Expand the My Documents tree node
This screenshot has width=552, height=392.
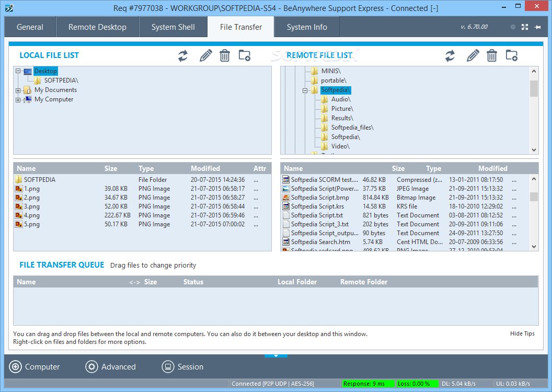[18, 90]
